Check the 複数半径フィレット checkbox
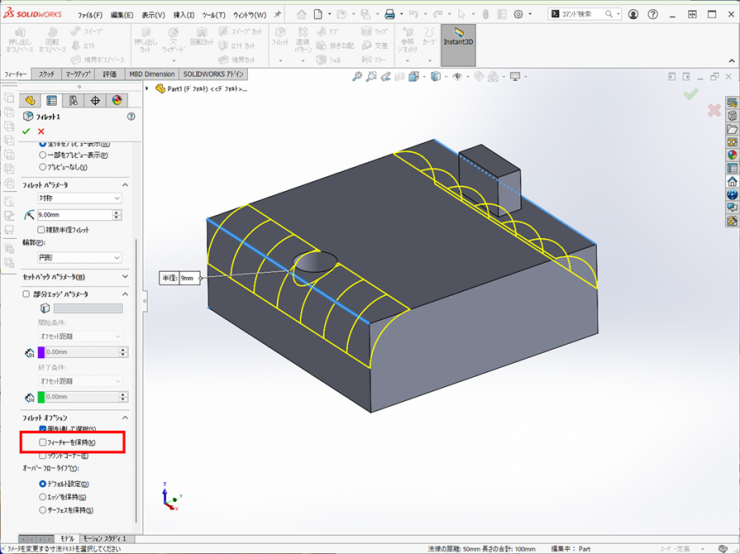 [42, 229]
